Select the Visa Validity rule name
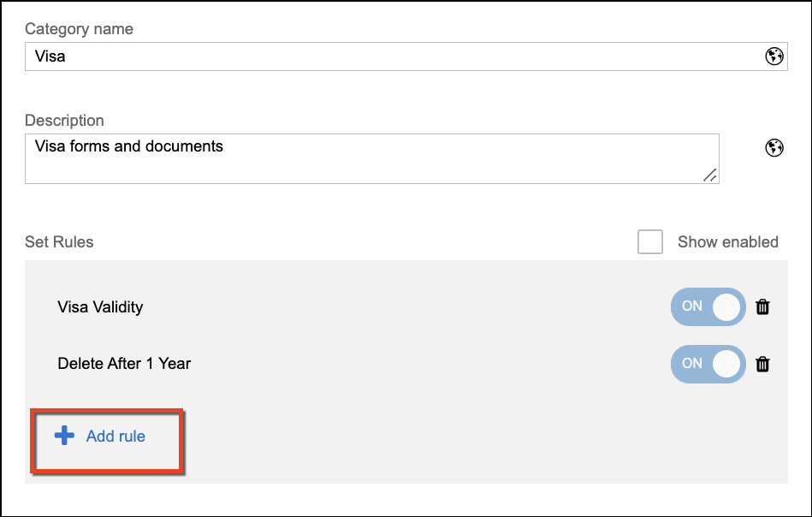Screen dimensions: 812x517 tap(100, 306)
